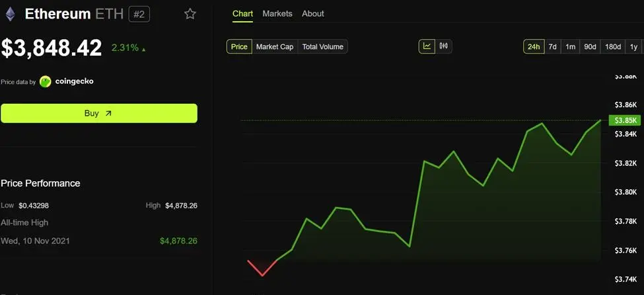
Task: Click the $3,848.42 price value
Action: tap(52, 48)
